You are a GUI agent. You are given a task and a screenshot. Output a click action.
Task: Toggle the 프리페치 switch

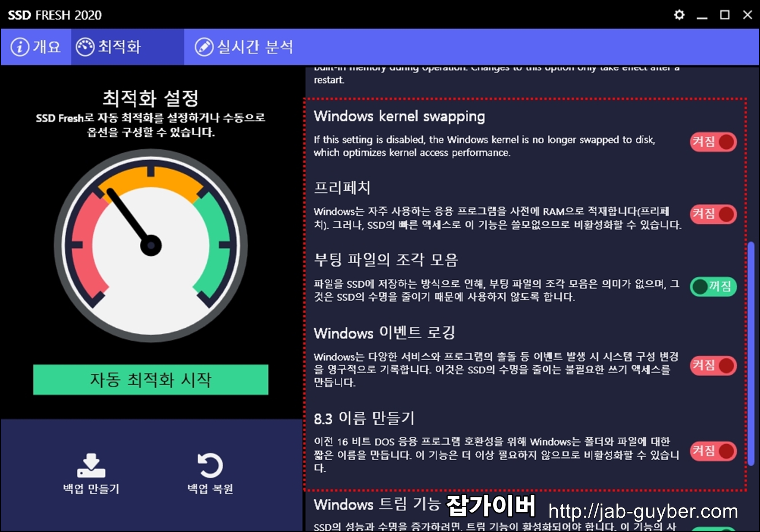pyautogui.click(x=714, y=214)
